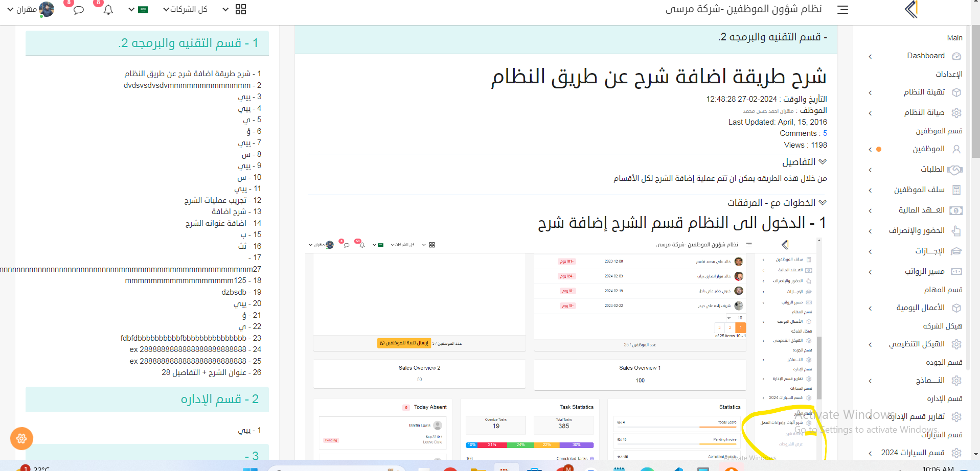Viewport: 980px width, 471px height.
Task: Click the Dashboard gauge icon
Action: point(956,56)
